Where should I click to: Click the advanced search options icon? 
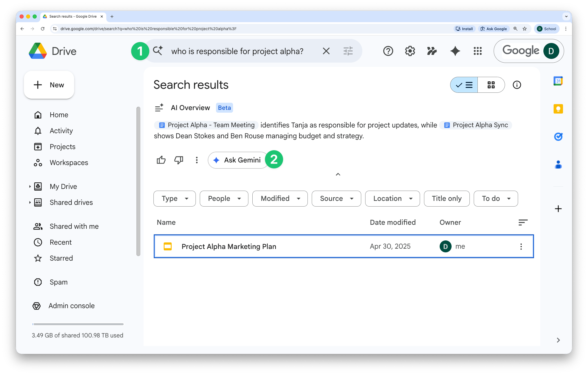348,51
